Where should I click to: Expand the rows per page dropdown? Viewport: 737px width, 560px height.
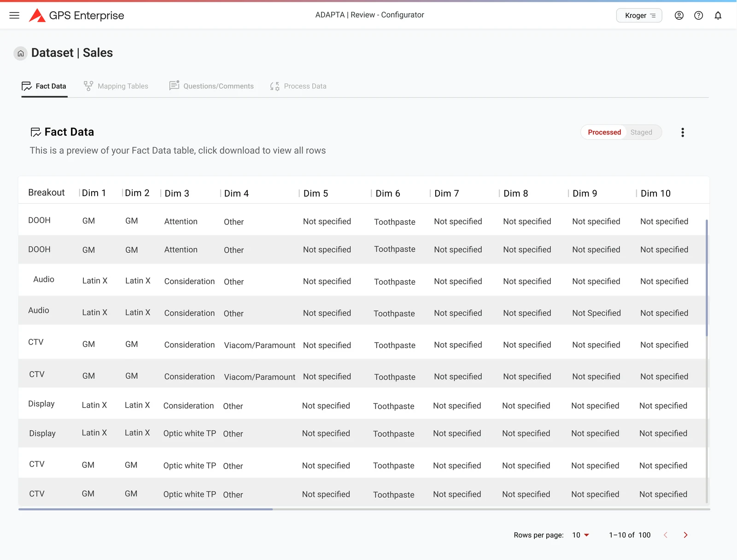pyautogui.click(x=581, y=535)
